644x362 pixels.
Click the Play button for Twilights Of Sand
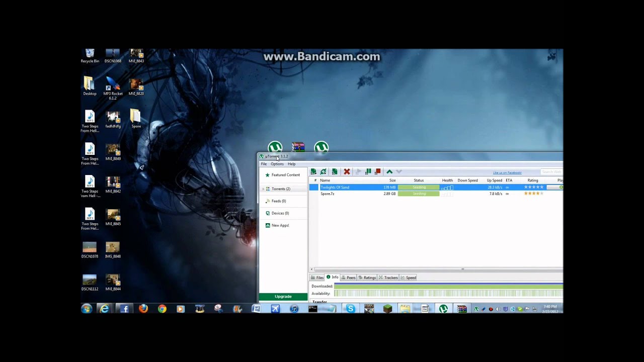[x=554, y=187]
